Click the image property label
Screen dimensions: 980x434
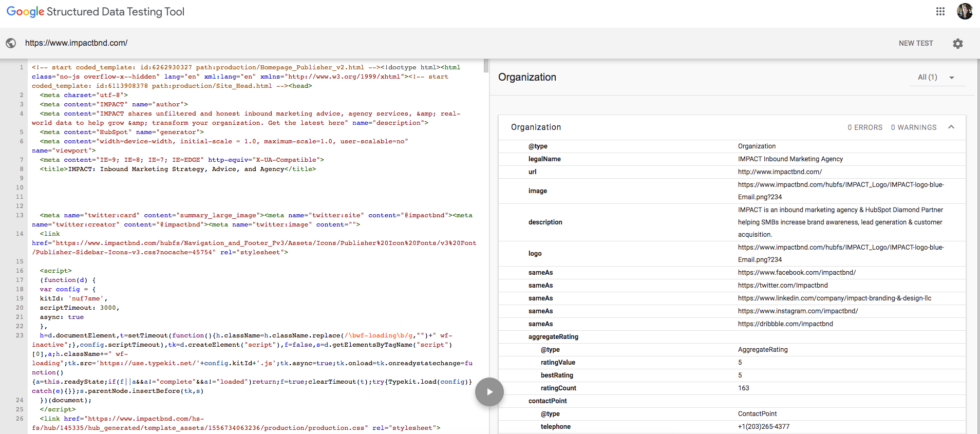point(537,191)
